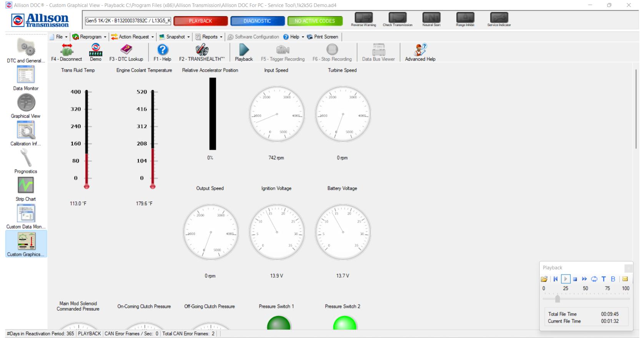Click F4 - Disconnect in the toolbar

67,53
